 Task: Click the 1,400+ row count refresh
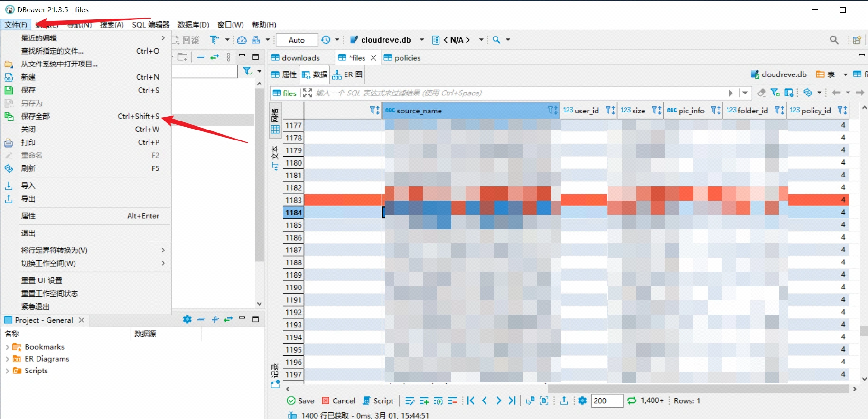click(645, 400)
